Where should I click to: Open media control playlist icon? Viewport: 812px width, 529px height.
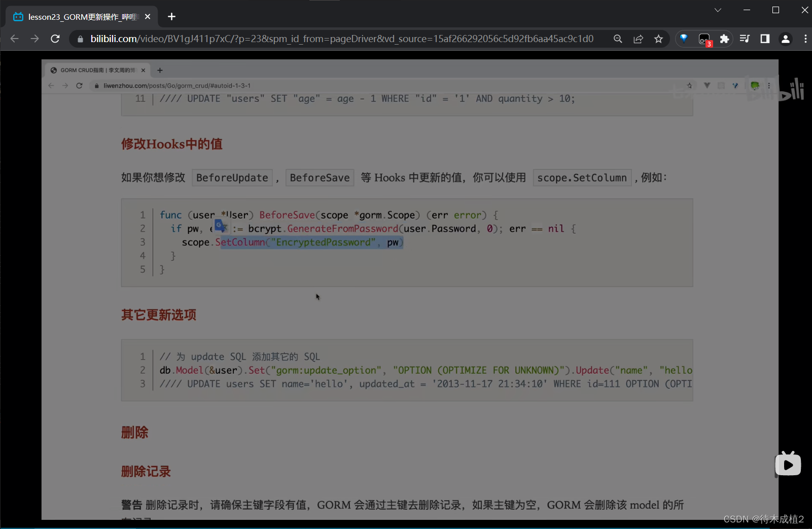[x=745, y=39]
